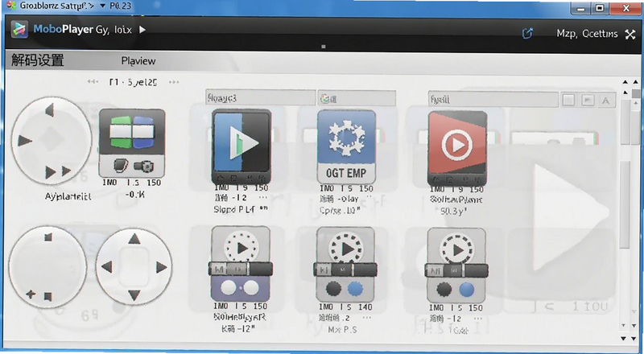Screen dimensions: 644x354
Task: Click the previous arrows left of 'f1 · 5,yel25'
Action: click(x=93, y=82)
